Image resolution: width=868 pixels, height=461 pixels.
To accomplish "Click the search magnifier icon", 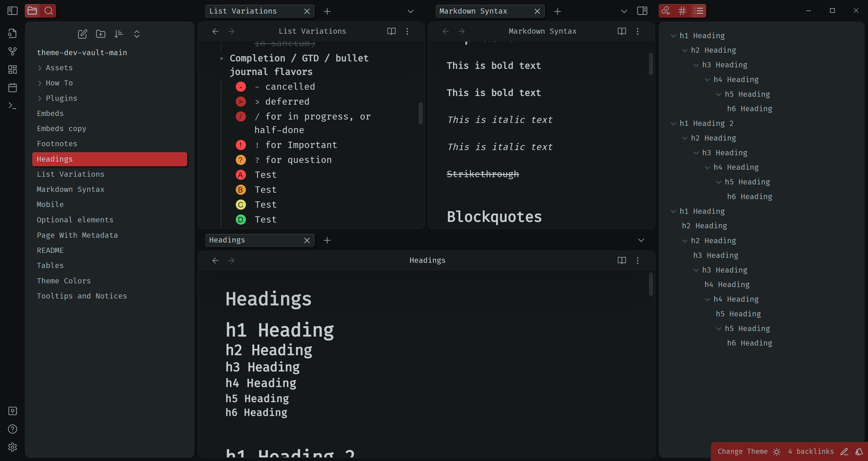I will coord(49,11).
